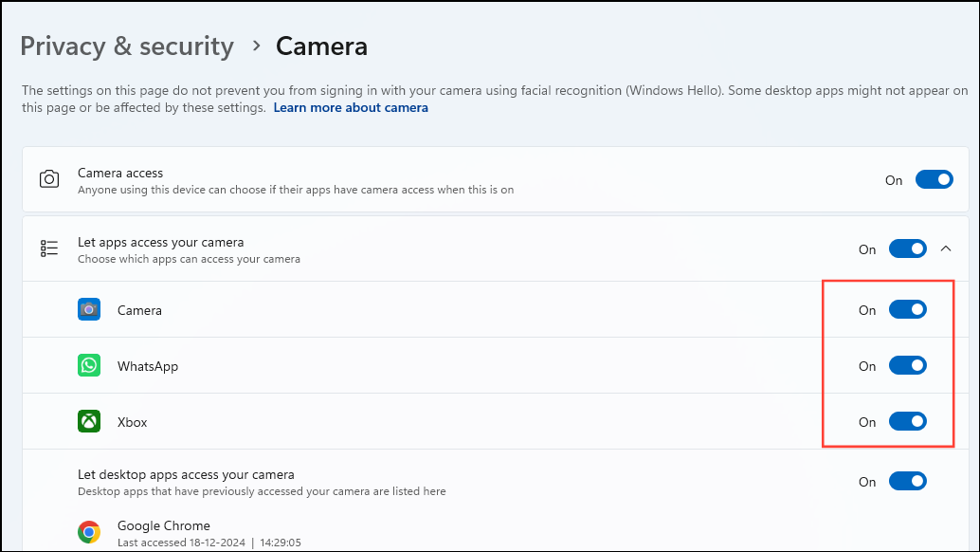Turn off the main Camera access toggle
The width and height of the screenshot is (980, 552).
coord(934,179)
